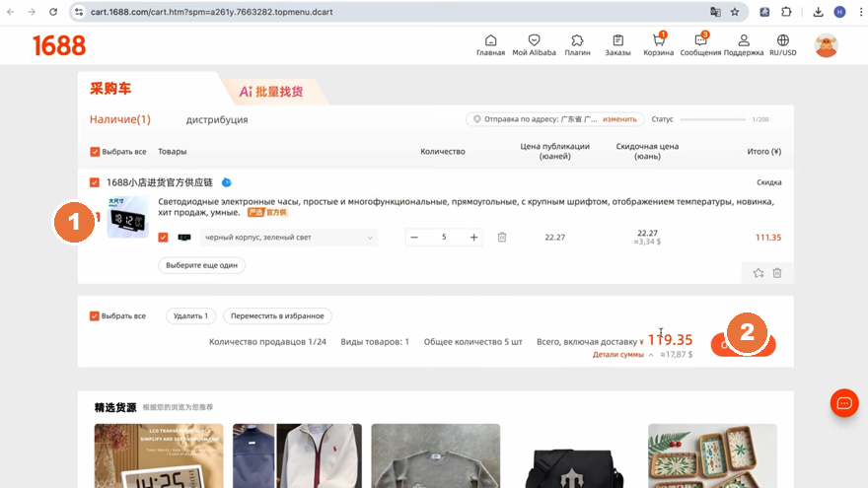Viewport: 868px width, 488px height.
Task: Remove product with bottom-right trash icon
Action: 777,273
